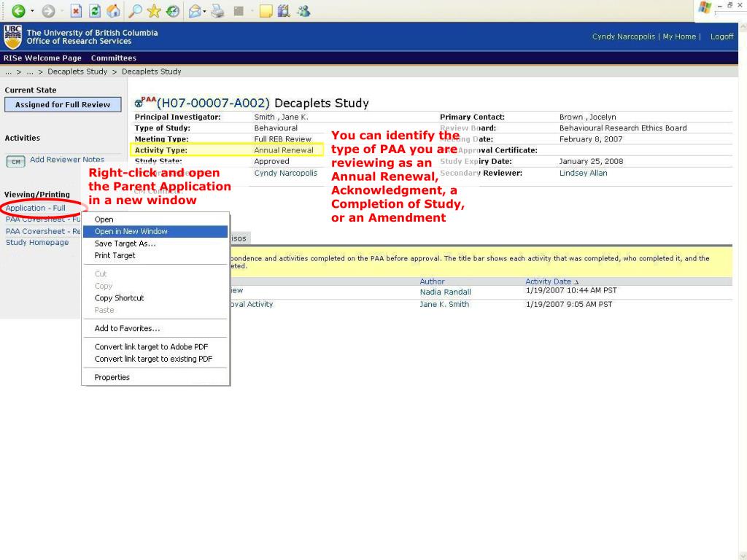Screen dimensions: 747x560
Task: Open the Mail icon dropdown arrow
Action: (204, 10)
